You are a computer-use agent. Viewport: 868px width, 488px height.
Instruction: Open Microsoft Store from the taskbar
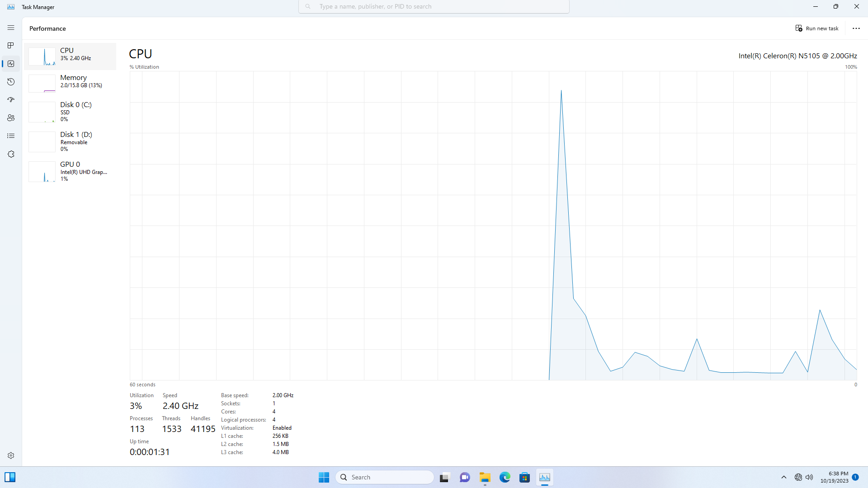coord(524,477)
